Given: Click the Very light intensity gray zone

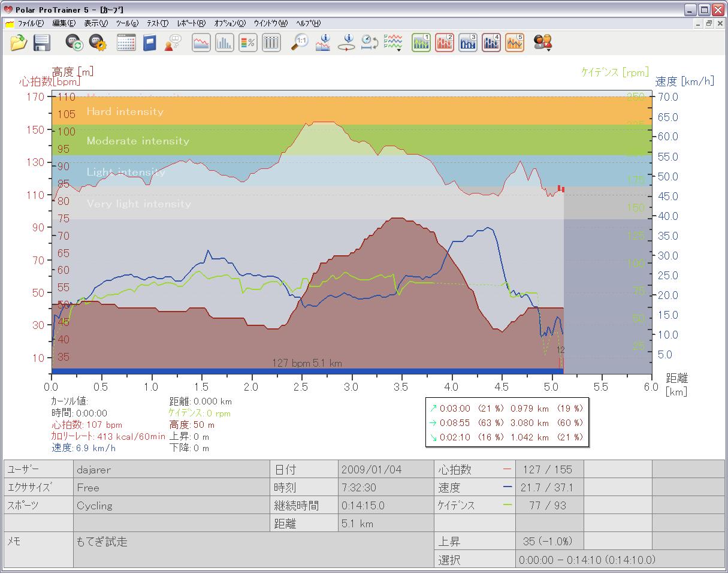Looking at the screenshot, I should (x=351, y=203).
